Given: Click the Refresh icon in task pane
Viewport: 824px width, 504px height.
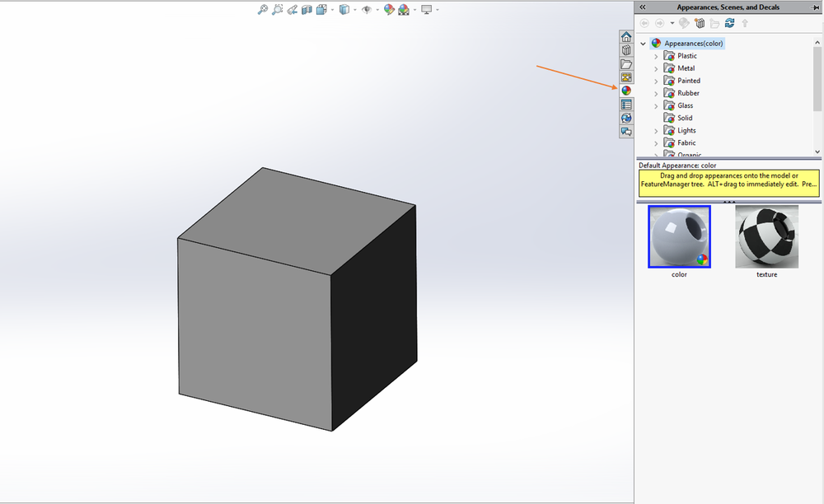Looking at the screenshot, I should coord(729,23).
